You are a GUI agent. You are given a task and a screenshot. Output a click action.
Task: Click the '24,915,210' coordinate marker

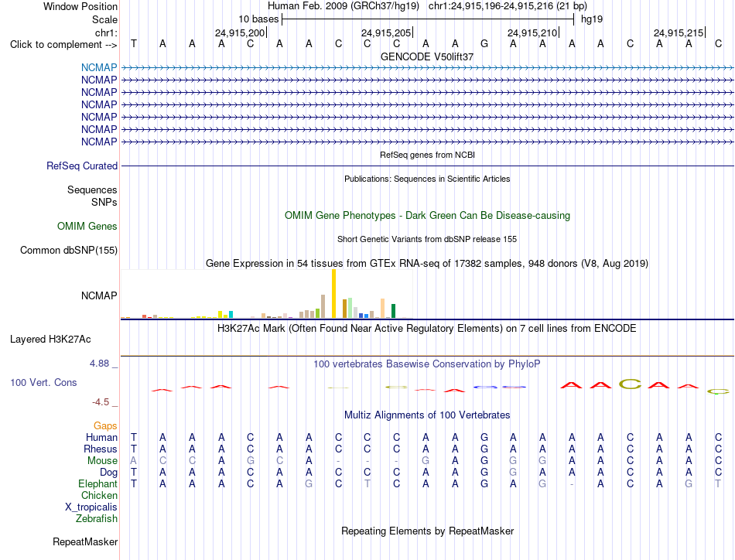coord(532,32)
